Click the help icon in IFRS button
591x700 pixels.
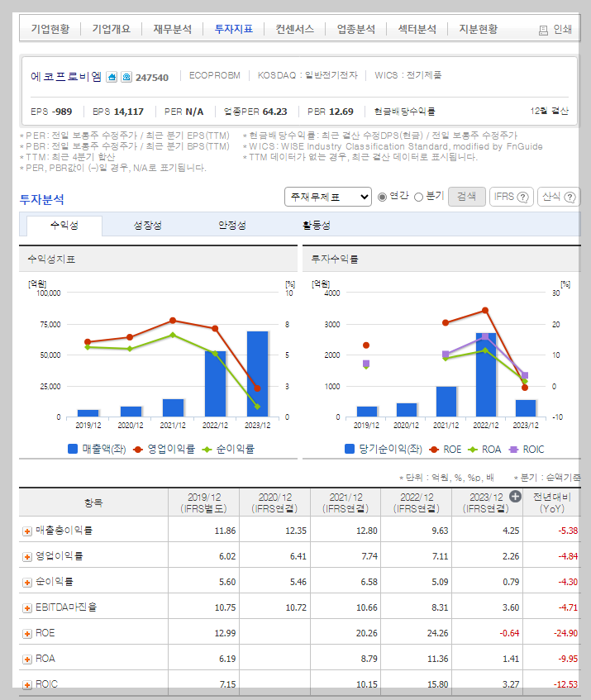point(522,197)
